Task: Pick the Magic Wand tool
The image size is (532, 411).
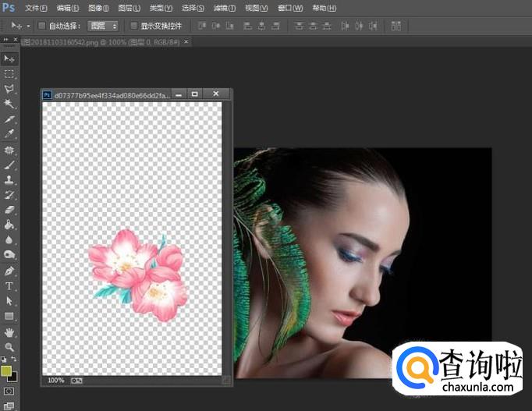Action: (x=9, y=104)
